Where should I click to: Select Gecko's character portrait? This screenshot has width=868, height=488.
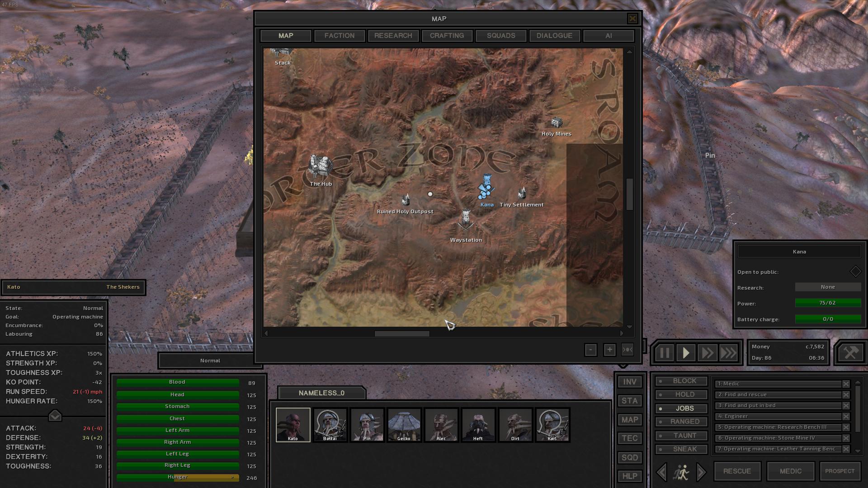[x=404, y=425]
